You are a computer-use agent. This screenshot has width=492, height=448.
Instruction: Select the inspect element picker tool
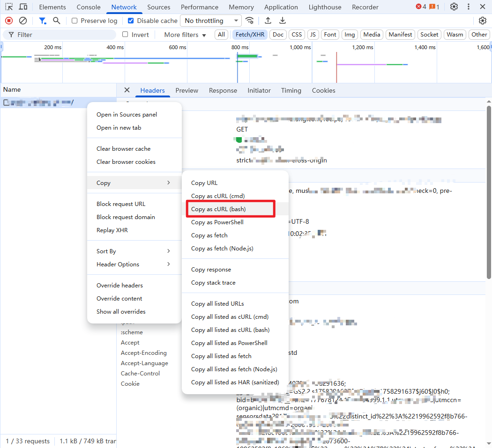click(x=8, y=7)
